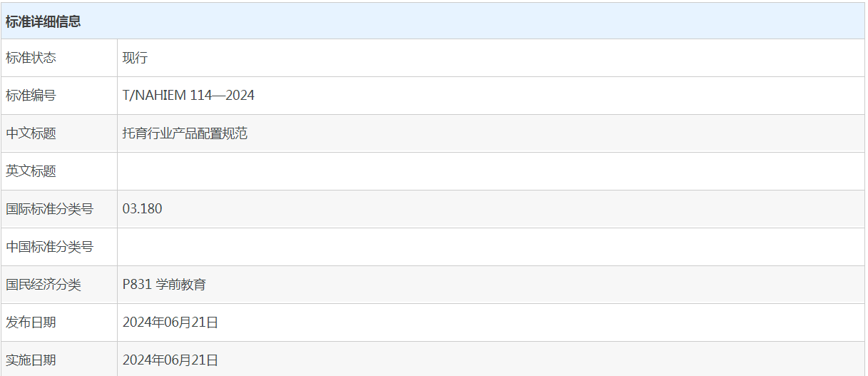
Task: Select the 中国标准分类号 label
Action: coord(49,247)
